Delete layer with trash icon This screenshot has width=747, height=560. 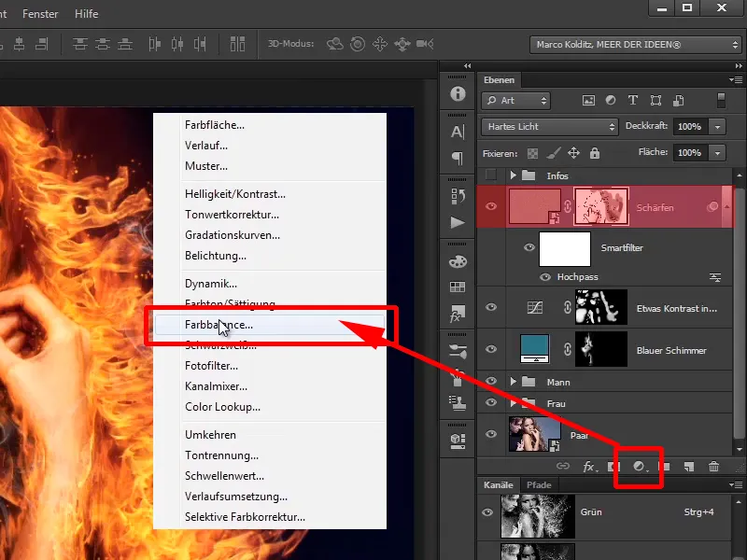(x=713, y=466)
